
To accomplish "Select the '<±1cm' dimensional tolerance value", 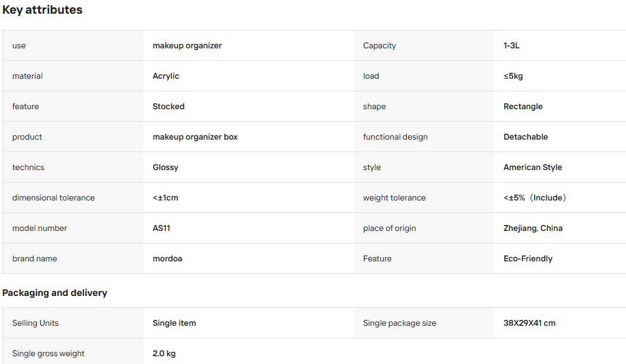I will pyautogui.click(x=165, y=198).
